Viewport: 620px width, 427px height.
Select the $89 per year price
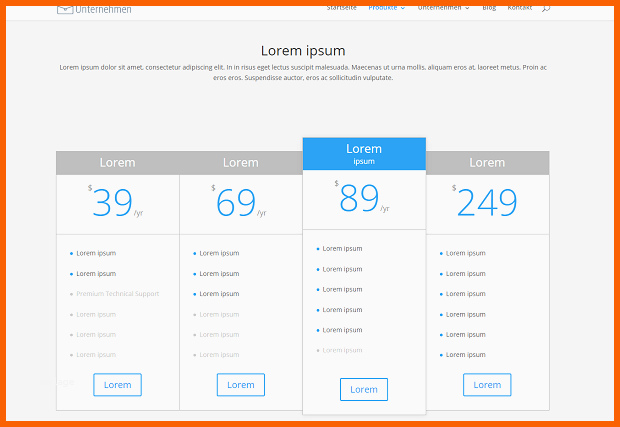pyautogui.click(x=360, y=199)
